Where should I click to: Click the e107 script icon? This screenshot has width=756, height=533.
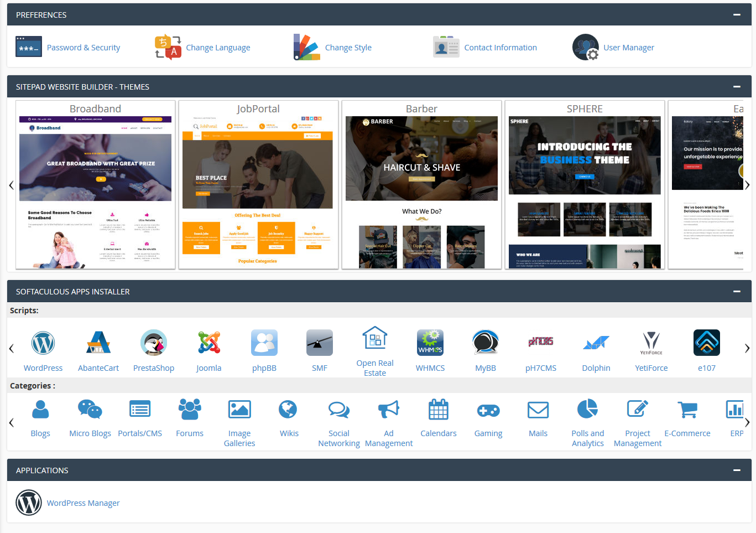pyautogui.click(x=707, y=343)
